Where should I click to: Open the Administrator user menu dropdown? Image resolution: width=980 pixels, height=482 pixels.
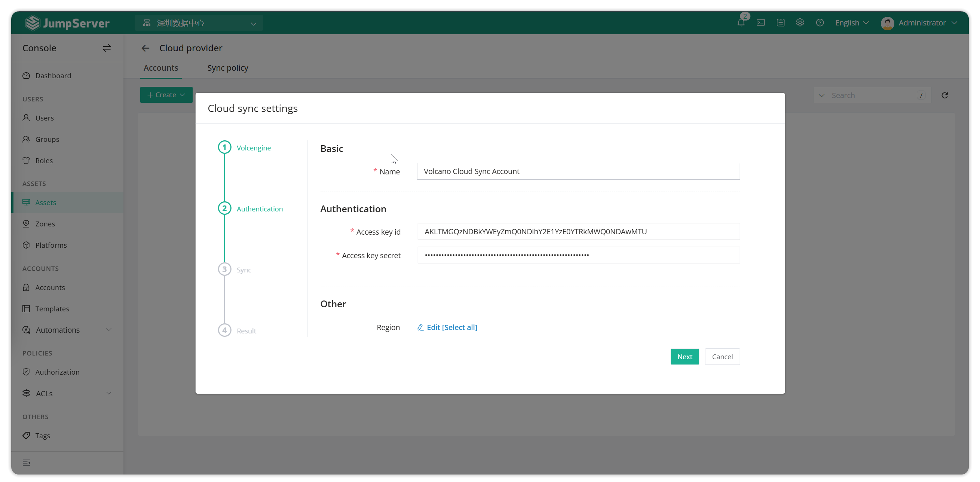(x=928, y=23)
